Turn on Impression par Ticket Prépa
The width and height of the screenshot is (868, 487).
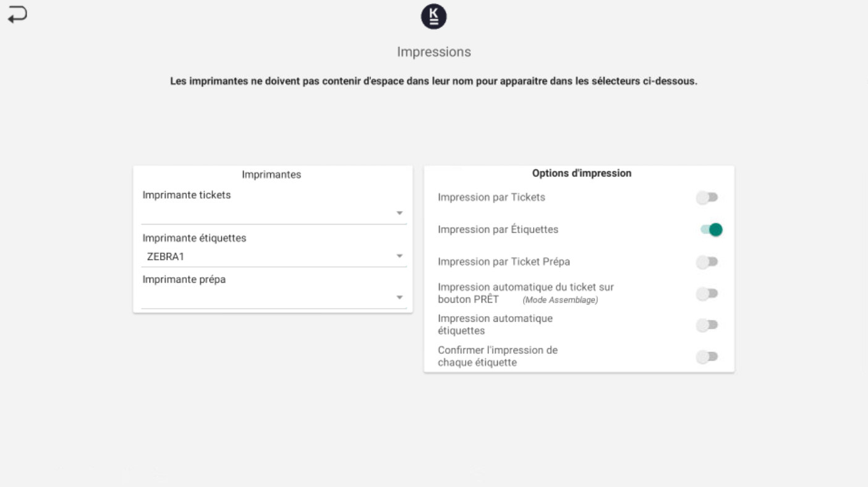point(707,262)
